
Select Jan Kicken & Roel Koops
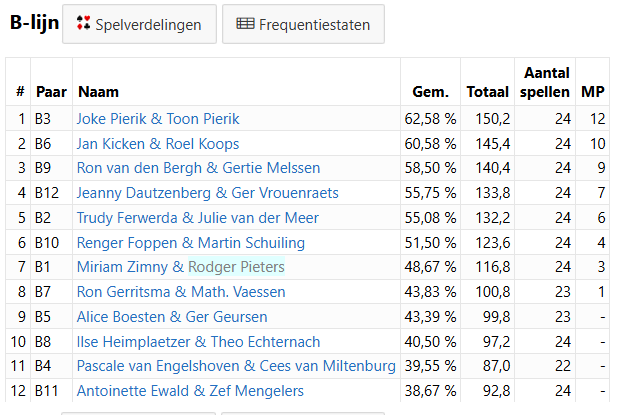pos(158,144)
